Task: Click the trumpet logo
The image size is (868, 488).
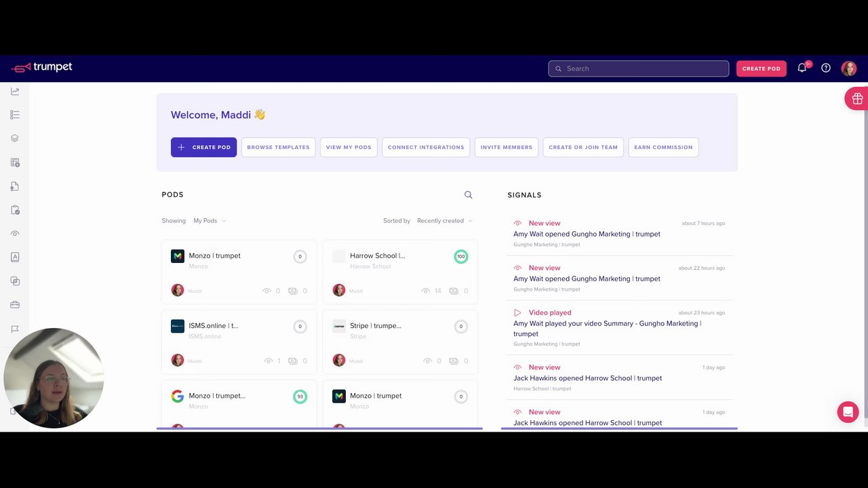Action: 42,67
